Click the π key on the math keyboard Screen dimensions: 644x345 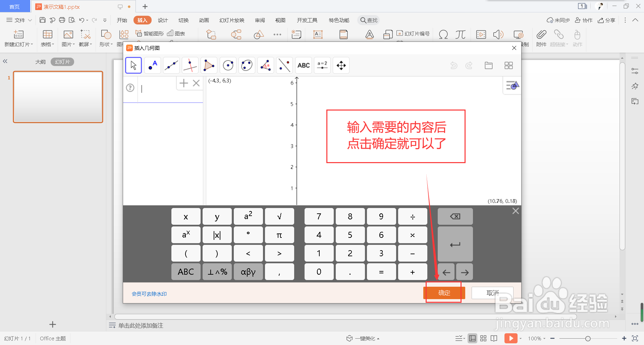tap(279, 235)
